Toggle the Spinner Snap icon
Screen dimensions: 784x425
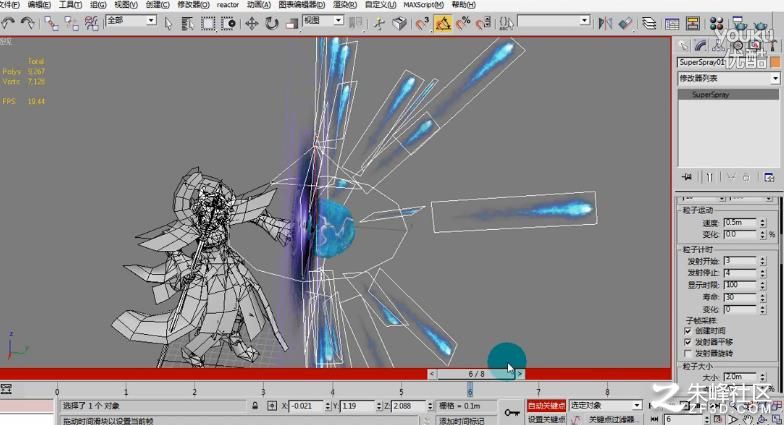coord(483,23)
